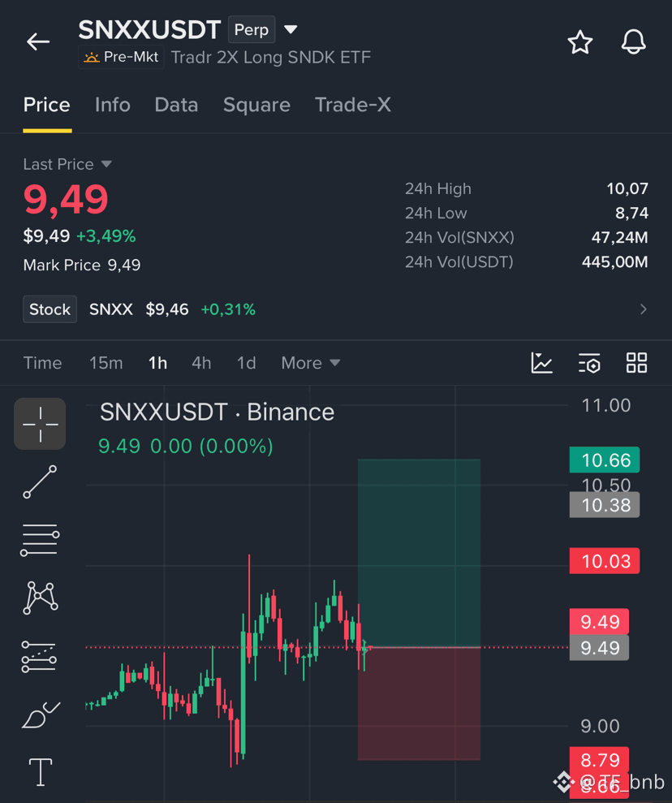This screenshot has width=672, height=803.
Task: Select the brush drawing tool
Action: click(41, 715)
